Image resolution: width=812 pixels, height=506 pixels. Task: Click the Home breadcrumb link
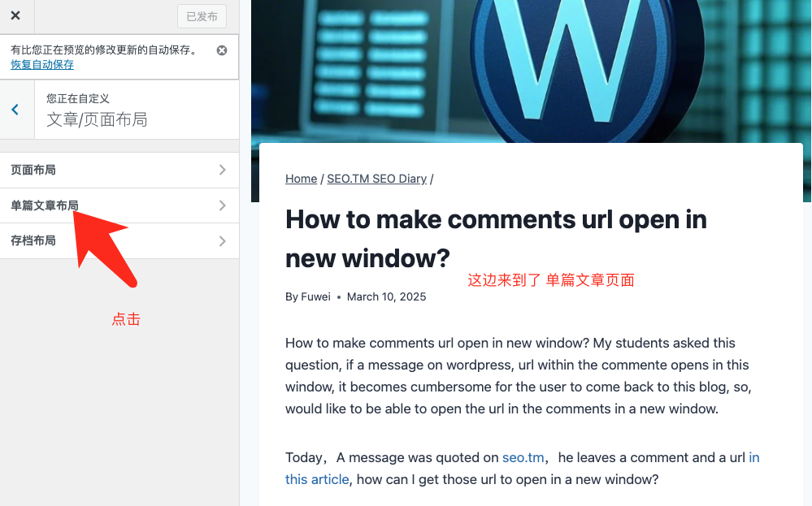(x=301, y=179)
